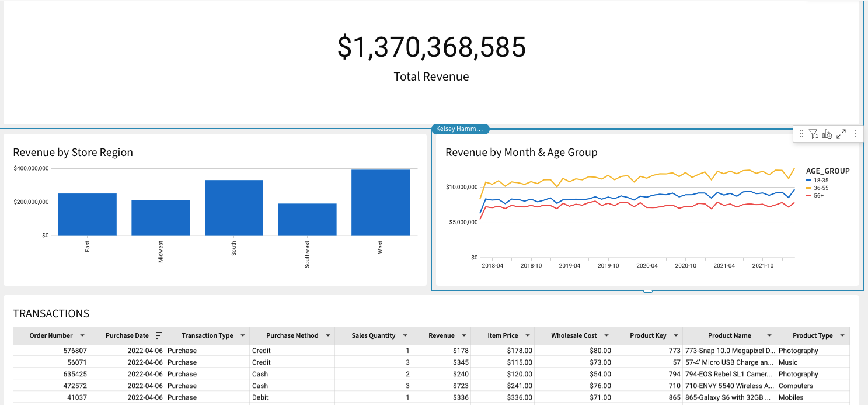Open the three-dot more options menu
868x405 pixels.
[x=855, y=134]
